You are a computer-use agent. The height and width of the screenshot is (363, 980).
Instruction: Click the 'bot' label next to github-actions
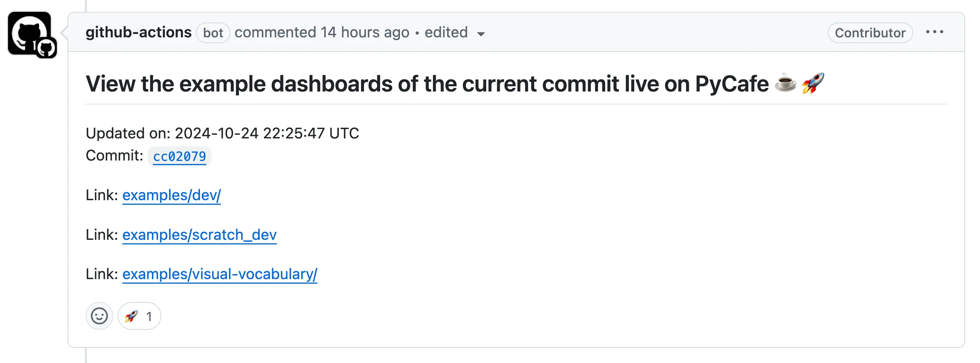point(213,33)
